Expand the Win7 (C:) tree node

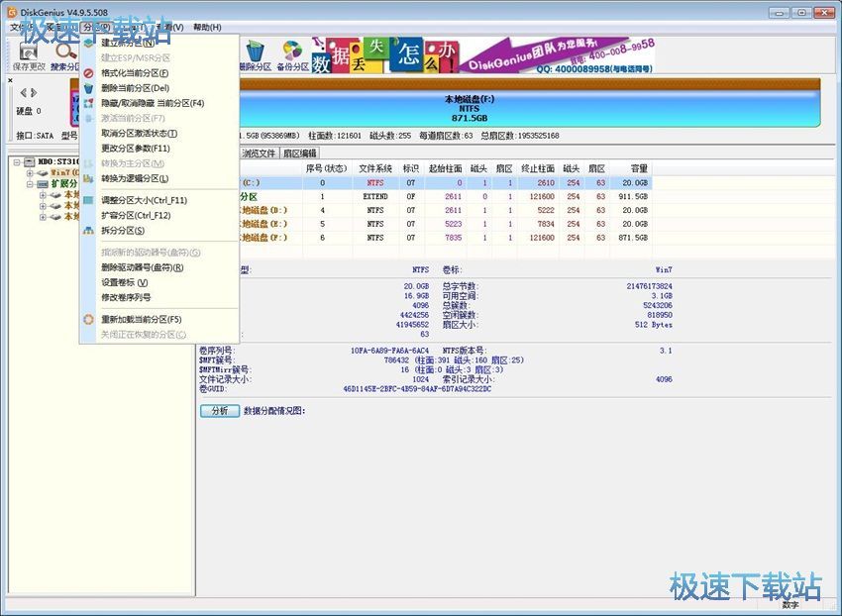[30, 173]
